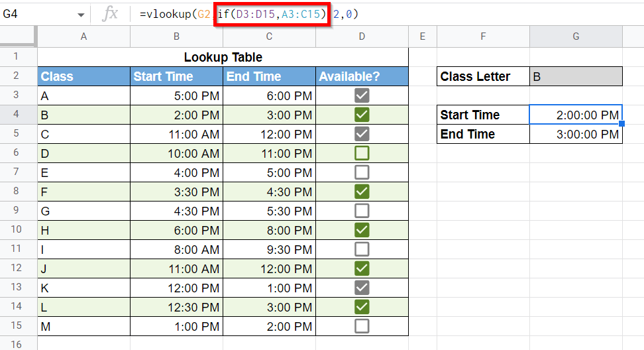This screenshot has width=644, height=350.
Task: Select column D header
Action: click(362, 36)
